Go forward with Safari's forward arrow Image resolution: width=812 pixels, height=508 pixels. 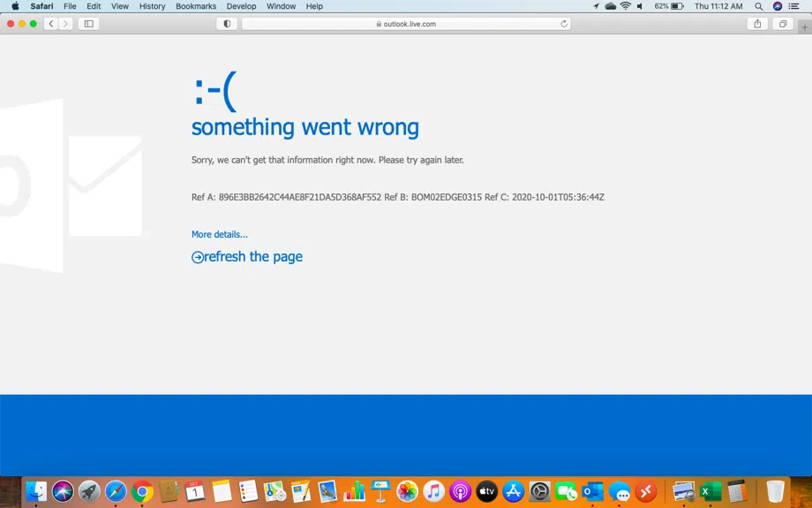point(65,24)
